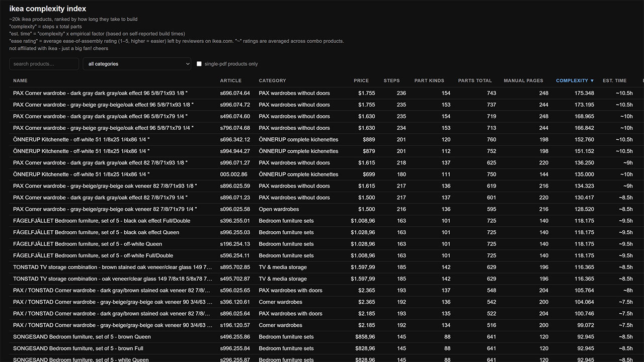644x362 pixels.
Task: Click the complexity value 135.000
Action: (584, 174)
